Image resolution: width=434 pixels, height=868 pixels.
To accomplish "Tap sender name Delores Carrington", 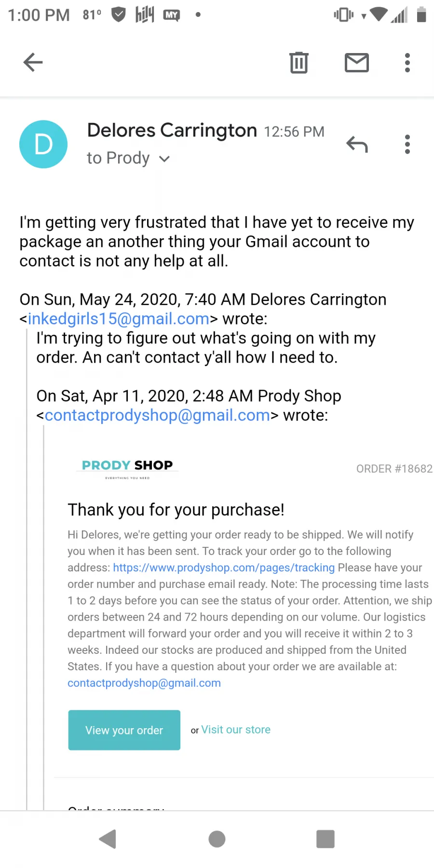I will [172, 130].
